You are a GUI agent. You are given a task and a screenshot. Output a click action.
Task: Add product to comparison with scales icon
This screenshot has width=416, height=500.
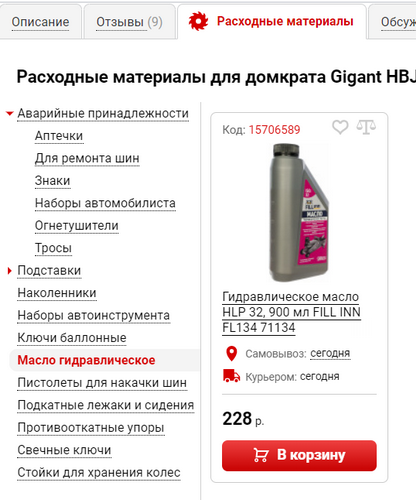click(x=366, y=127)
